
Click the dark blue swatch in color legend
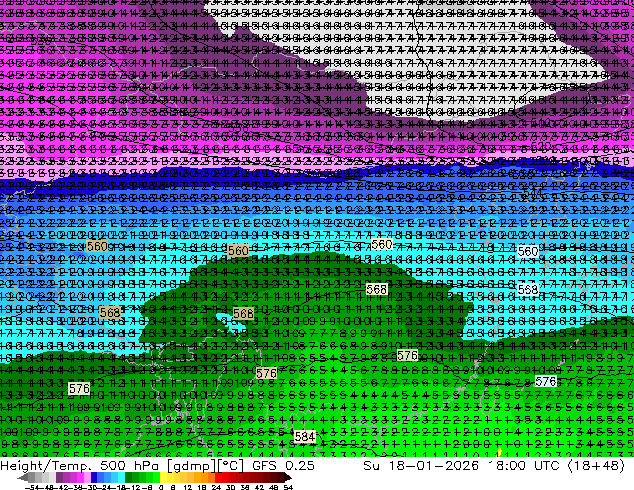[94, 477]
